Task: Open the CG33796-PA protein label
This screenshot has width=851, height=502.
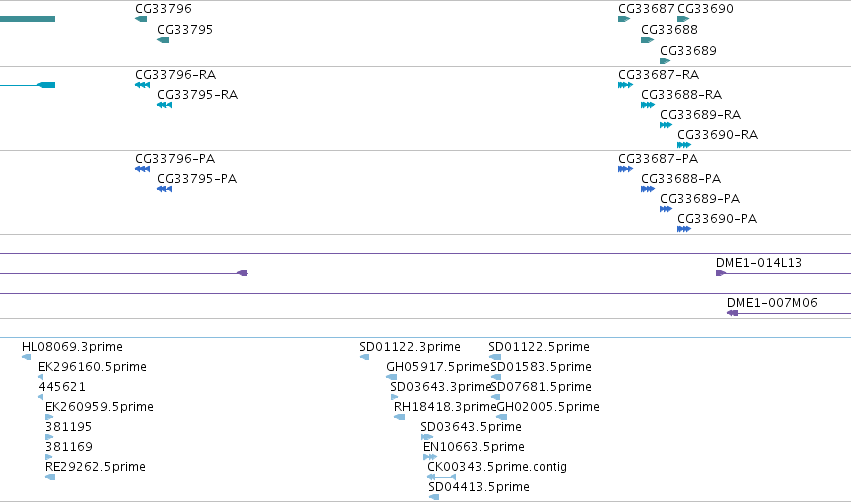Action: pos(175,158)
